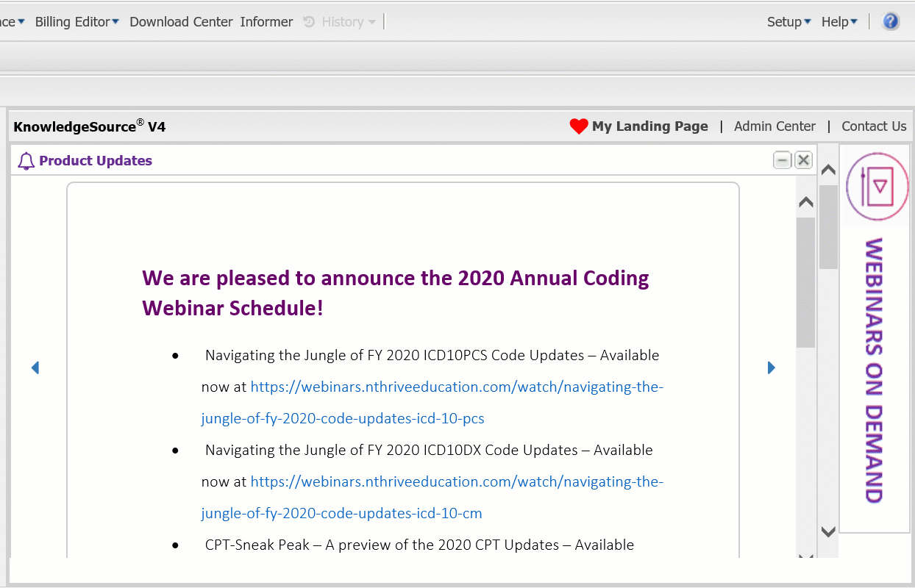Click the blue help question mark icon
Screen dimensions: 915x588
click(890, 21)
